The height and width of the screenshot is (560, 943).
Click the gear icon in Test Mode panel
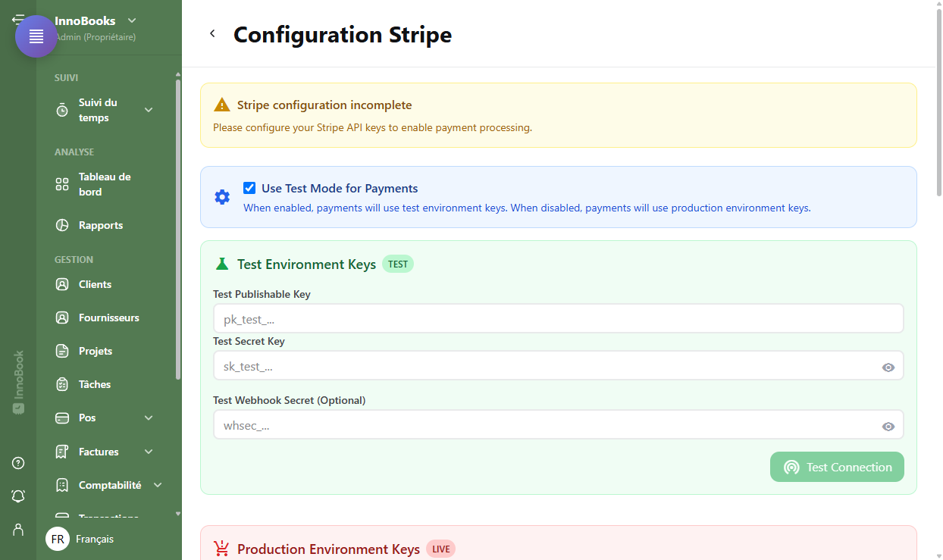click(222, 197)
